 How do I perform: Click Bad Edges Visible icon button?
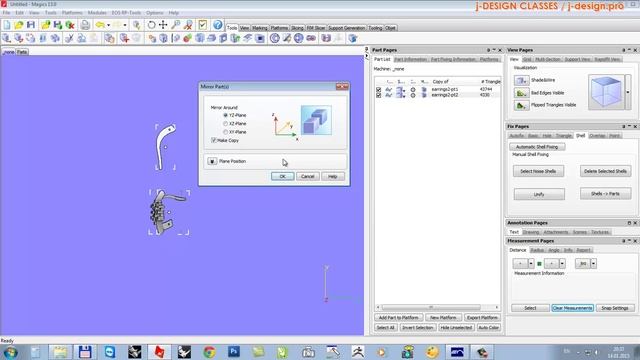tap(521, 93)
